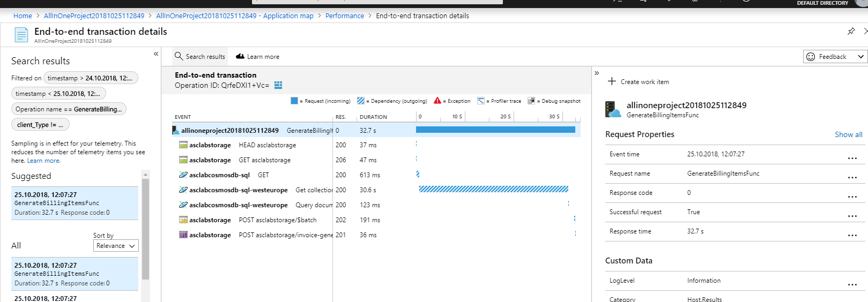The image size is (868, 302).
Task: Open the Sort by Relevance dropdown
Action: pyautogui.click(x=116, y=246)
